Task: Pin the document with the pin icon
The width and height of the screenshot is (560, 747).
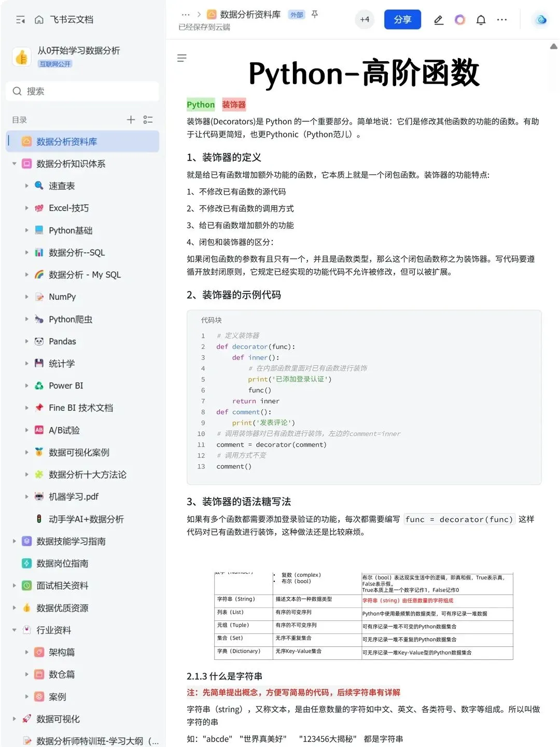Action: (315, 15)
